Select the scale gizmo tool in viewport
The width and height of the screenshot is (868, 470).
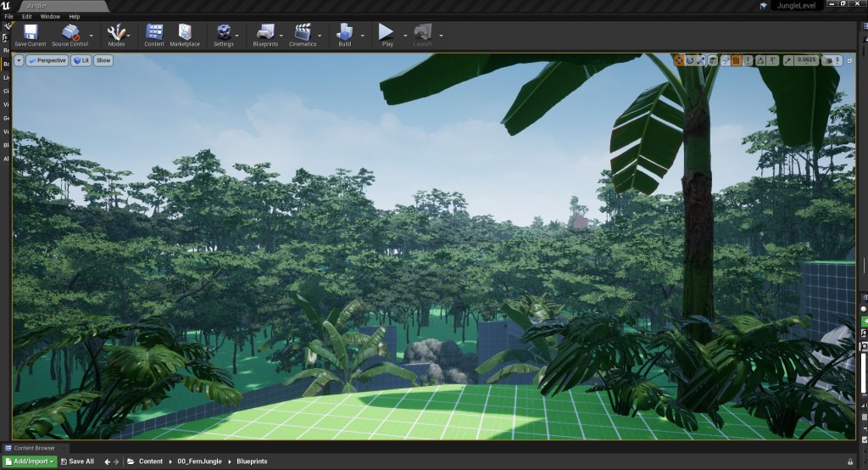(701, 60)
